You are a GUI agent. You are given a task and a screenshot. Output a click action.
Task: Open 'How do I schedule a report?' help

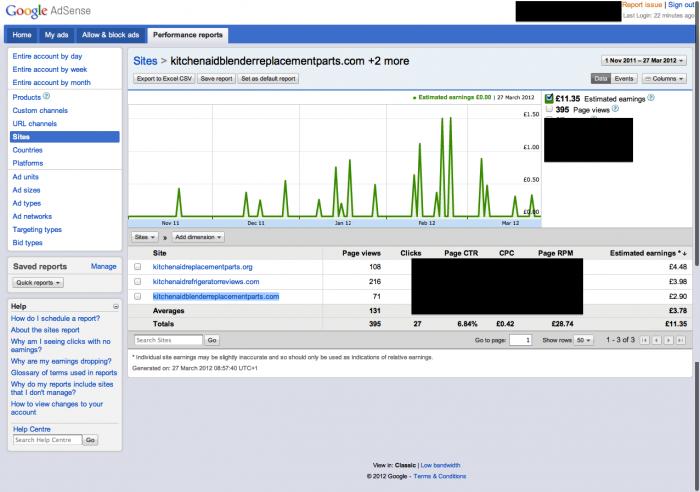tap(55, 318)
